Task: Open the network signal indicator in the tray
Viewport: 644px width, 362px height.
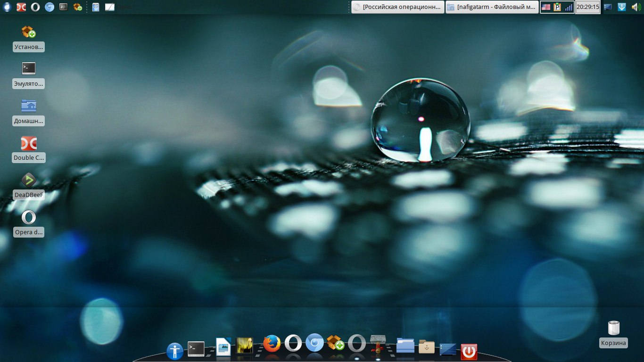Action: tap(569, 7)
